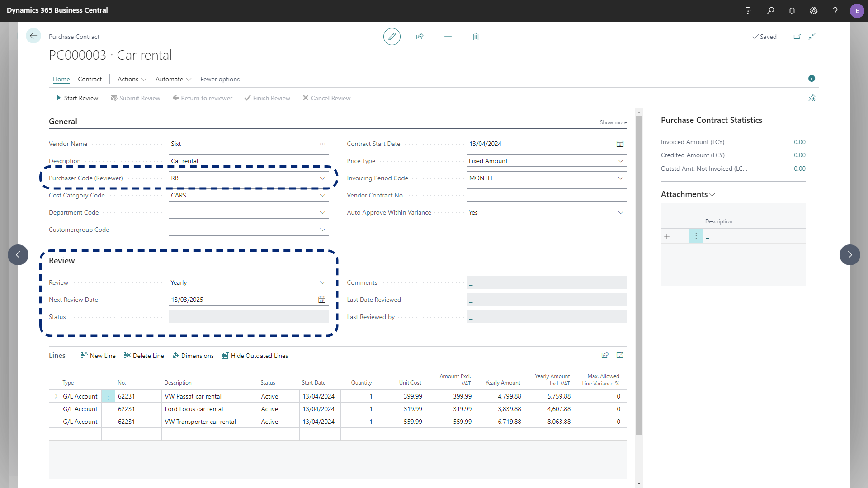Expand the Price Type dropdown

click(621, 160)
